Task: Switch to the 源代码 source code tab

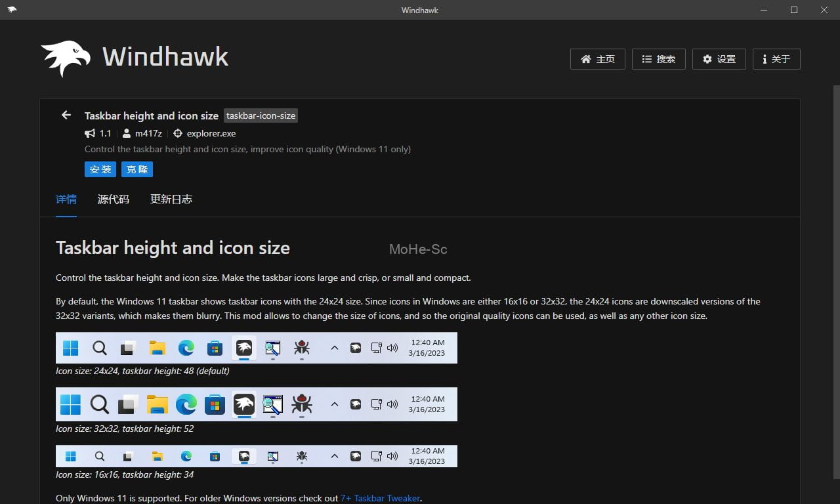Action: coord(114,199)
